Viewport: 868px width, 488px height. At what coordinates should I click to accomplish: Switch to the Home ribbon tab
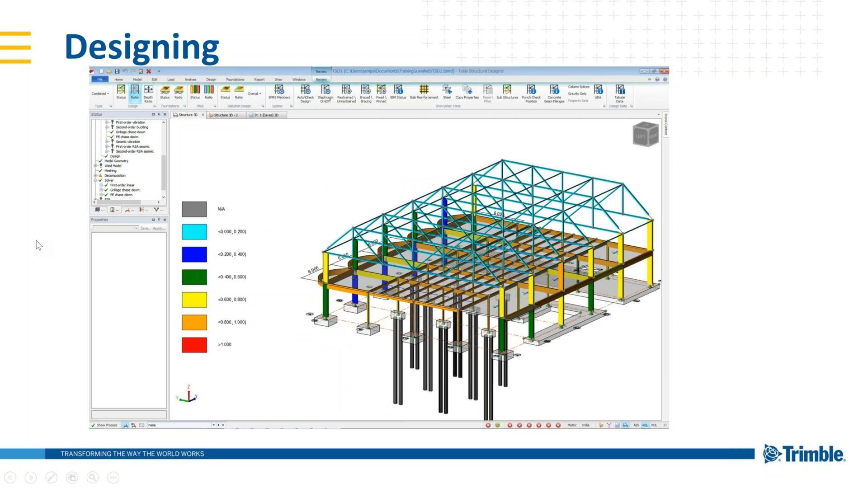pyautogui.click(x=118, y=80)
